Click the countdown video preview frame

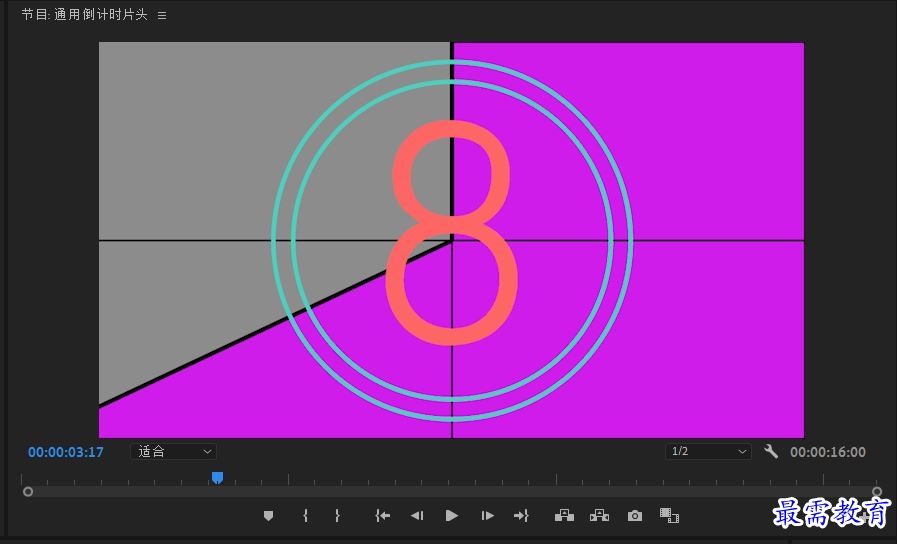pos(451,240)
